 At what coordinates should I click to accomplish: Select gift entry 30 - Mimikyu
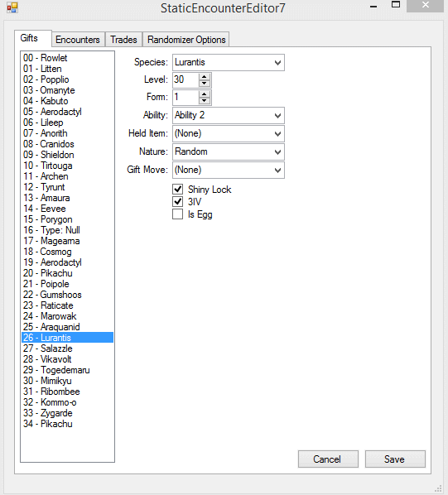pos(67,381)
